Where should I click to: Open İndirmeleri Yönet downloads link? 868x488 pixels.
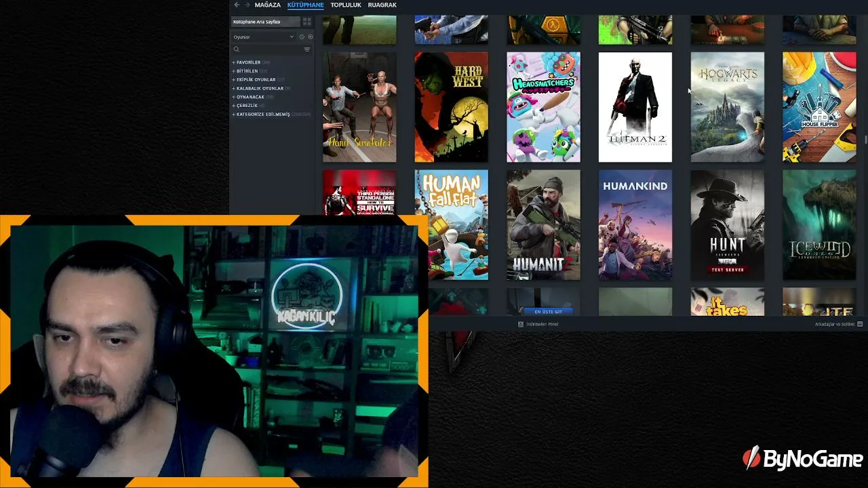(542, 324)
